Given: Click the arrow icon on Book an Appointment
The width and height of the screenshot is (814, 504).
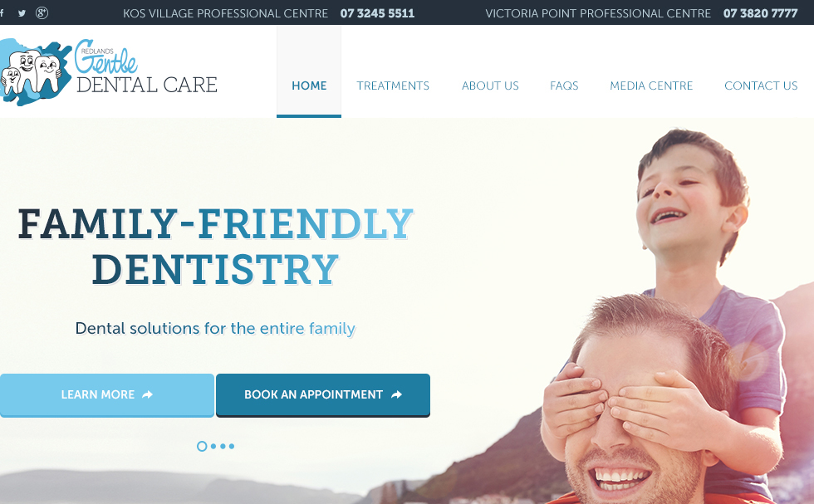Looking at the screenshot, I should pyautogui.click(x=397, y=394).
